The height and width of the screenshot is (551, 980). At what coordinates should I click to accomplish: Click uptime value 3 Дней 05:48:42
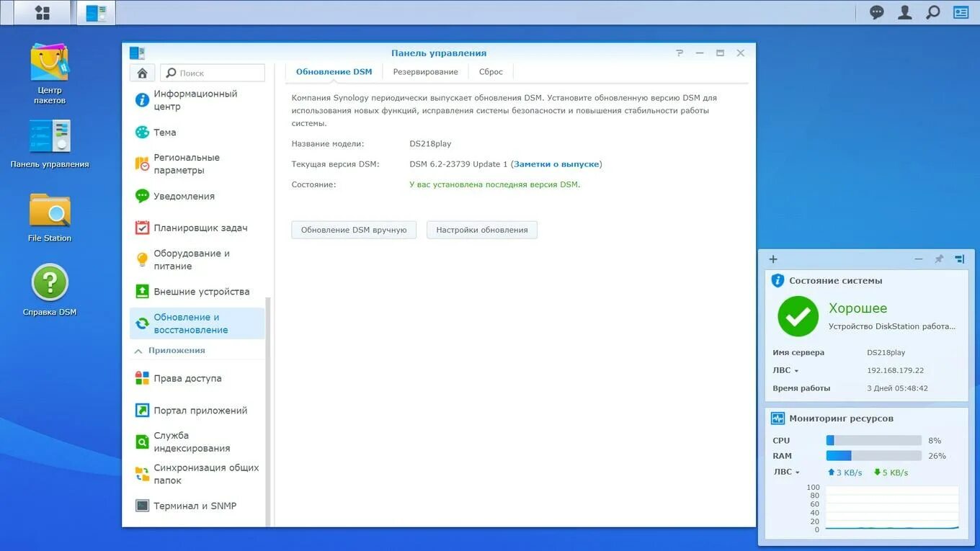point(897,388)
